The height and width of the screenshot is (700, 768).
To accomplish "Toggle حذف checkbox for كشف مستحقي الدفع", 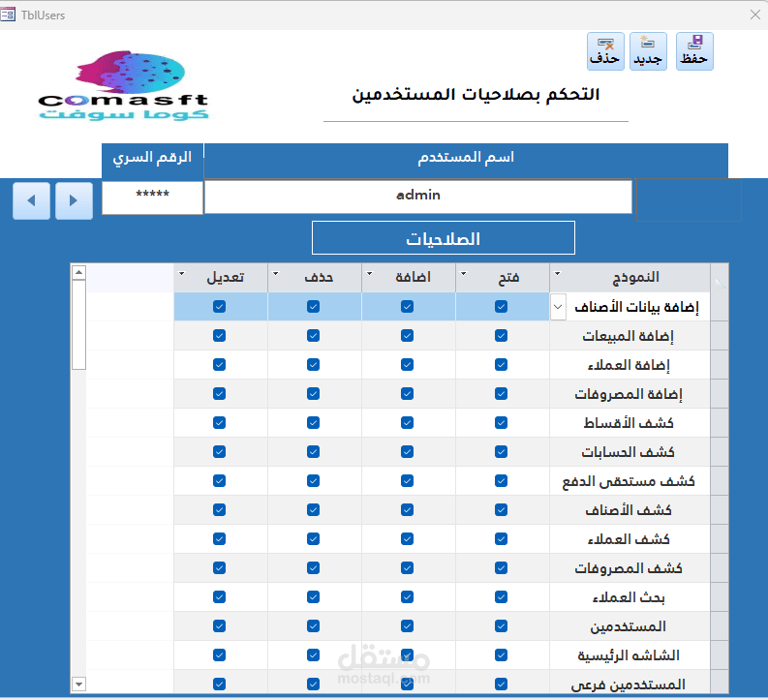I will click(313, 480).
